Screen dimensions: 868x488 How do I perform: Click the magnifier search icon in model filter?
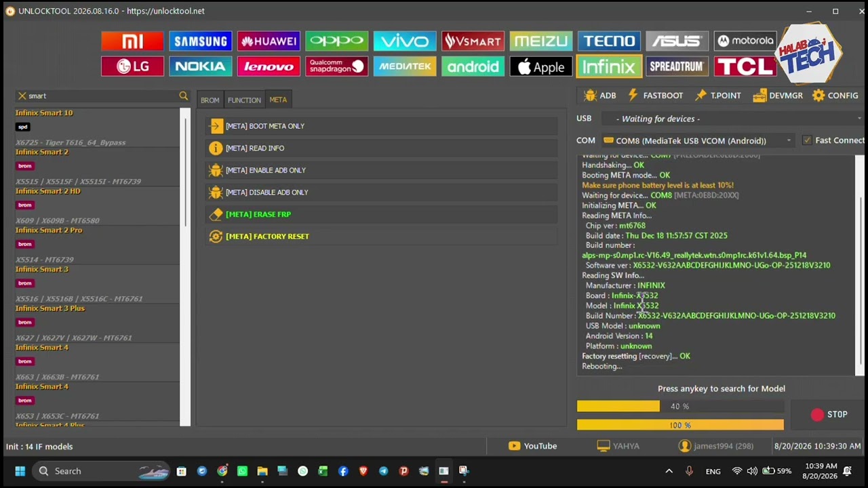coord(183,96)
